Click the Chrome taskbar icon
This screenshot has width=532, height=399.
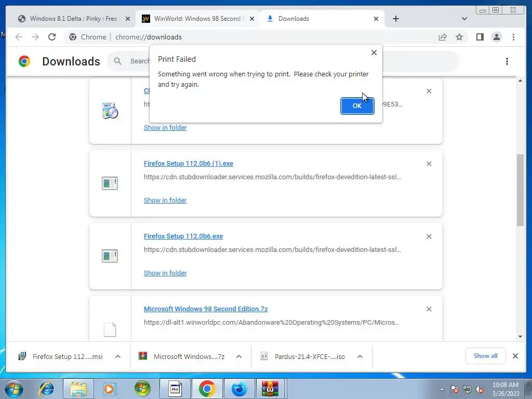pyautogui.click(x=207, y=389)
